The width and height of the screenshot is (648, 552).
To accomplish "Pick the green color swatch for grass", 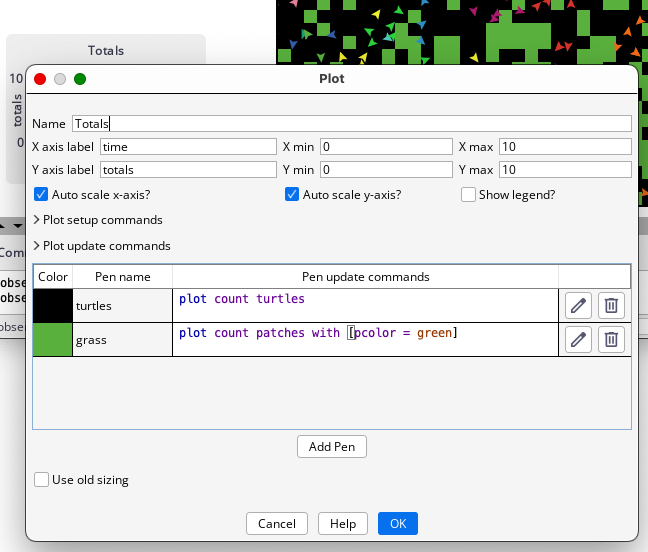I will (53, 340).
